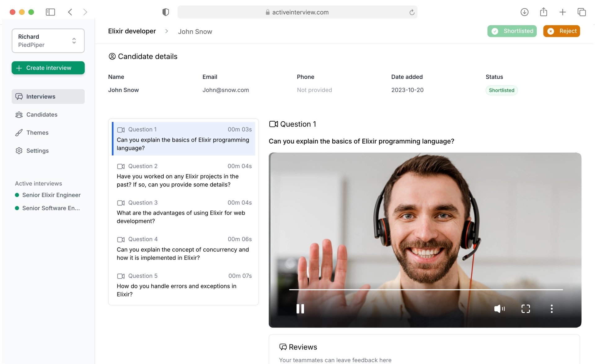Toggle the Shortlisted status button
Screen dimensions: 595x364
point(512,31)
